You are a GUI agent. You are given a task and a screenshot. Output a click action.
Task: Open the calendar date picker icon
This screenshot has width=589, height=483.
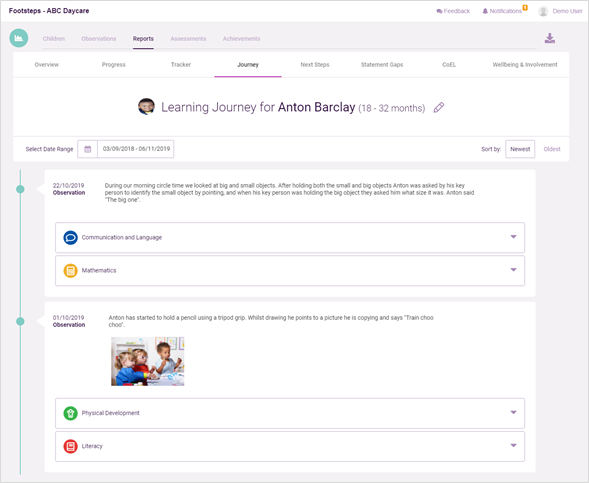[88, 149]
